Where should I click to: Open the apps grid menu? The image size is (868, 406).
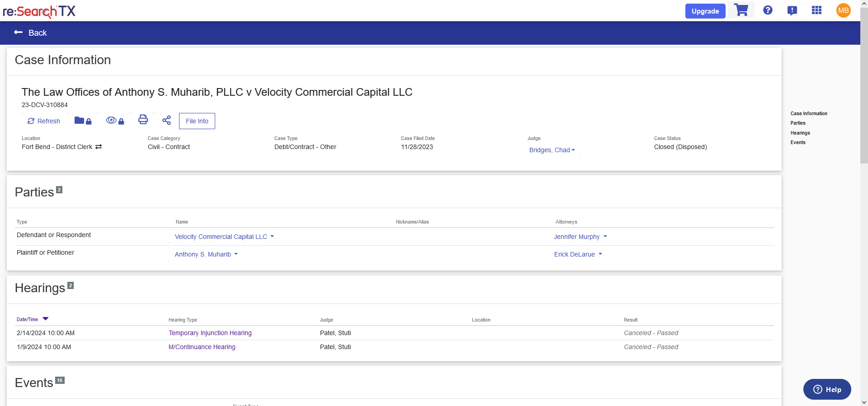point(816,10)
